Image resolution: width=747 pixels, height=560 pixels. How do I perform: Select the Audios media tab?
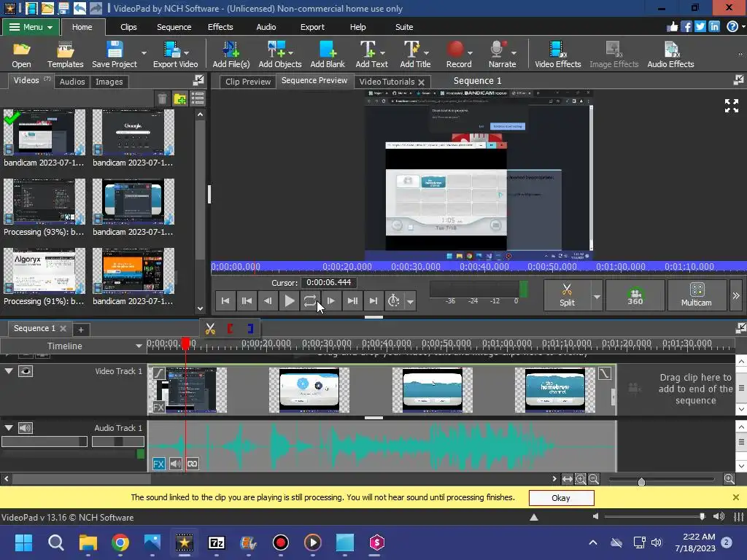[72, 82]
